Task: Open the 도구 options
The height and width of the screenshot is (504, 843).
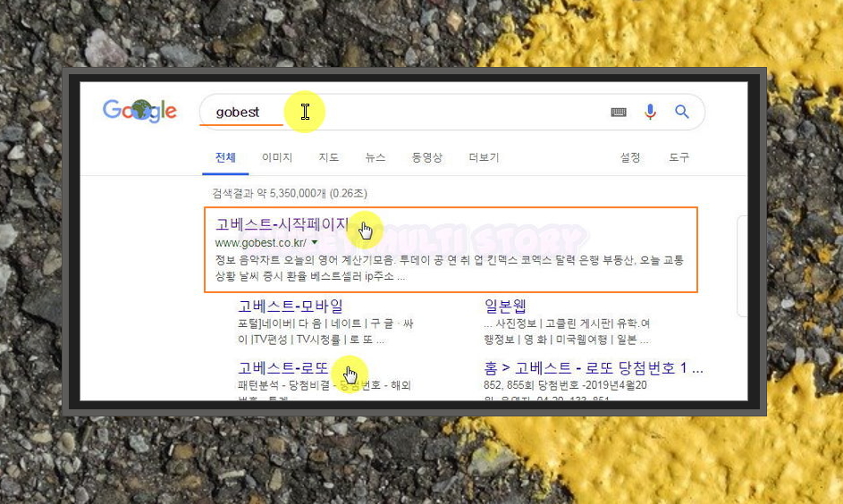Action: point(679,157)
